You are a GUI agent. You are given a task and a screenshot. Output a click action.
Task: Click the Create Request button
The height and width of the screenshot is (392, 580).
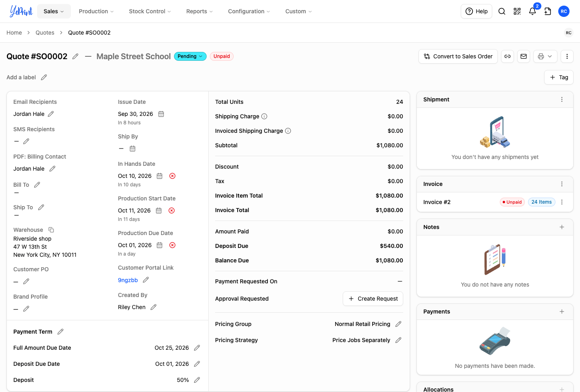coord(373,299)
